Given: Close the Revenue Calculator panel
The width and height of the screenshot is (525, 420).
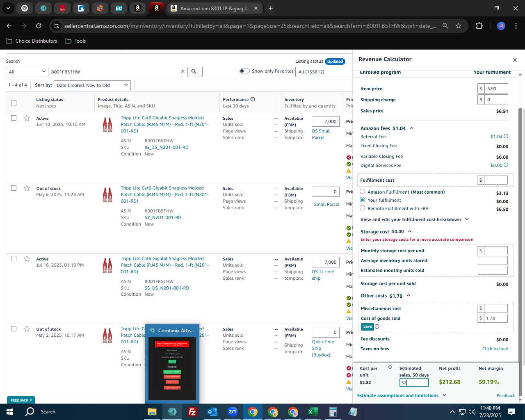Looking at the screenshot, I should (x=515, y=60).
